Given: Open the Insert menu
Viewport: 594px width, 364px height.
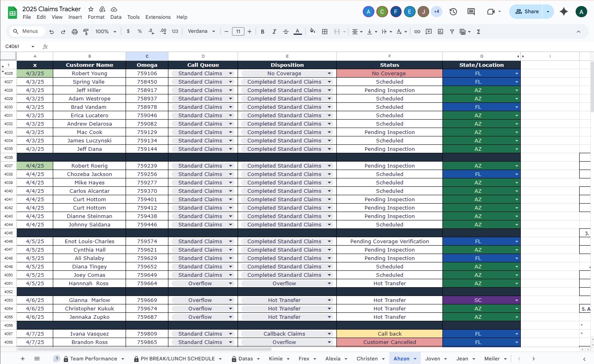Looking at the screenshot, I should pyautogui.click(x=75, y=17).
